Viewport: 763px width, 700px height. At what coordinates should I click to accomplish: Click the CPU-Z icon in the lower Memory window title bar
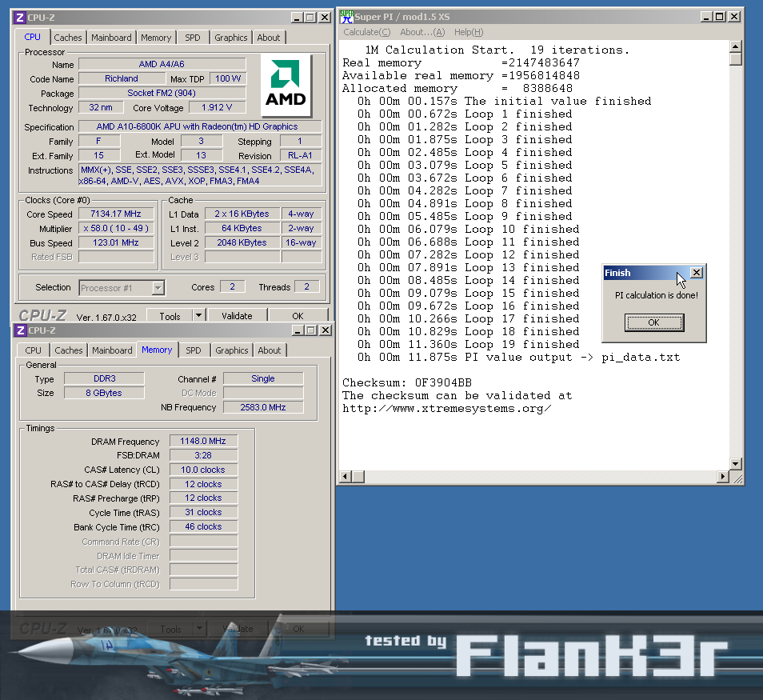pos(21,330)
